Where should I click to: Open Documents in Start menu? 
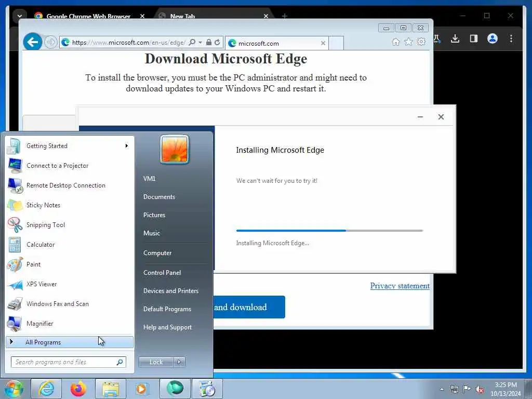(159, 197)
